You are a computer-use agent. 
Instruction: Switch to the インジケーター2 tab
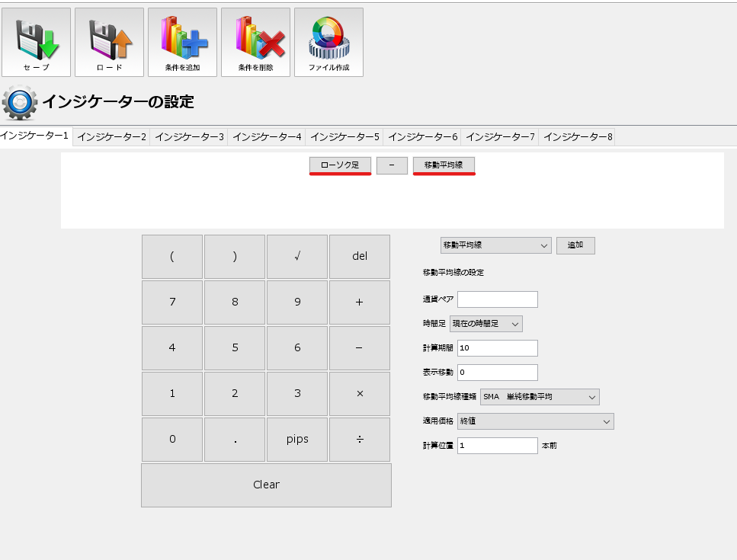tap(112, 136)
